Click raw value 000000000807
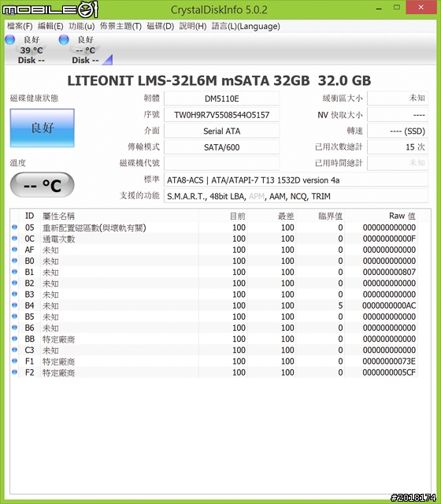 tap(389, 272)
